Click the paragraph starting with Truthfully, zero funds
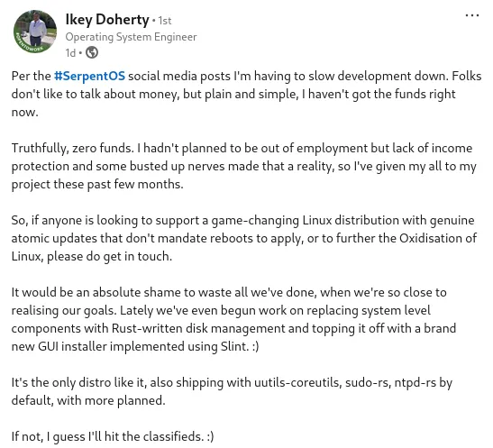The image size is (493, 448). point(244,167)
